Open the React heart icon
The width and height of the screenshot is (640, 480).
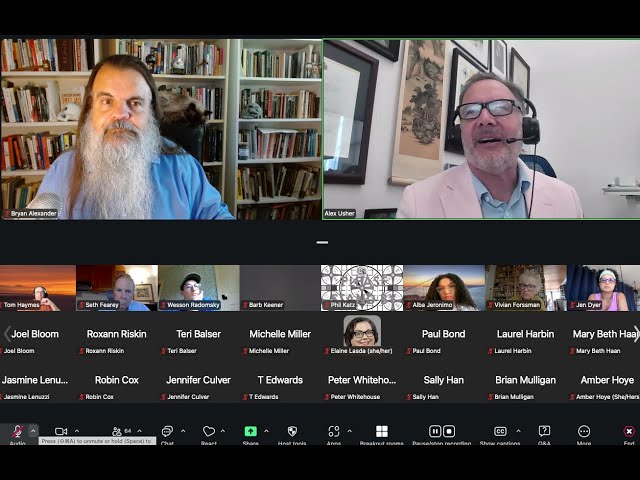pyautogui.click(x=209, y=431)
